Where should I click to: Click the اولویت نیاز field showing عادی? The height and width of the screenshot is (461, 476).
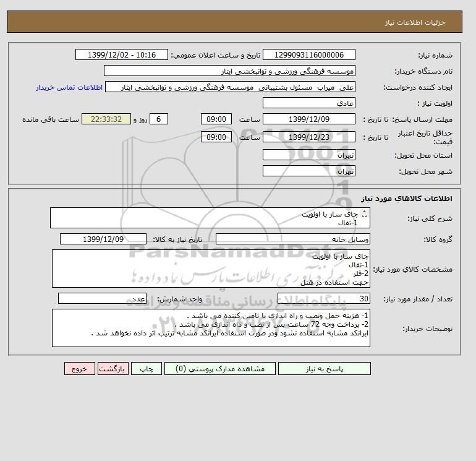308,103
